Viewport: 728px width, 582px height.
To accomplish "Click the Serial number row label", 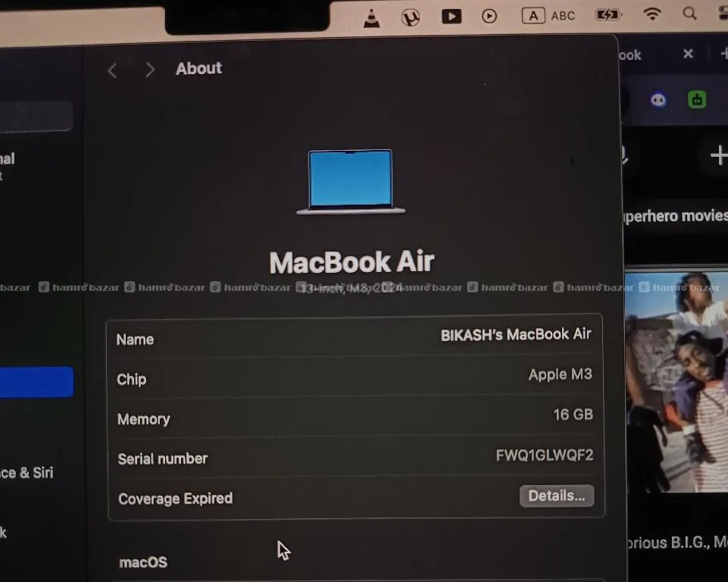I will [163, 459].
